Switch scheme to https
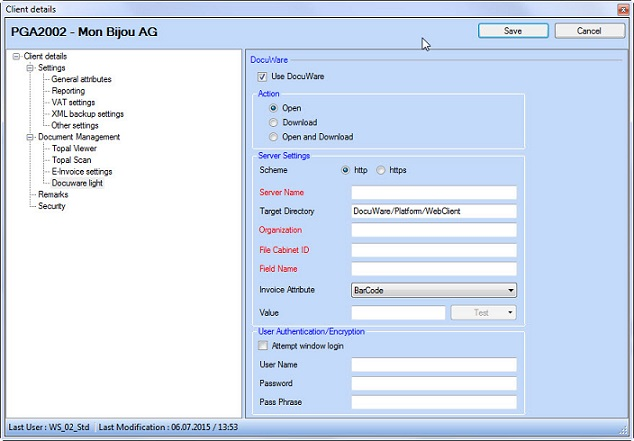The width and height of the screenshot is (634, 441). point(381,171)
